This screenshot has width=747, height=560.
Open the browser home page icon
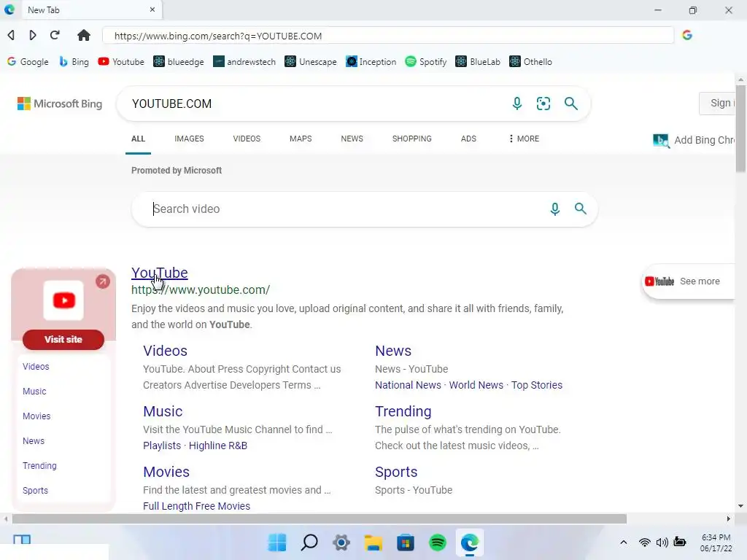(84, 35)
